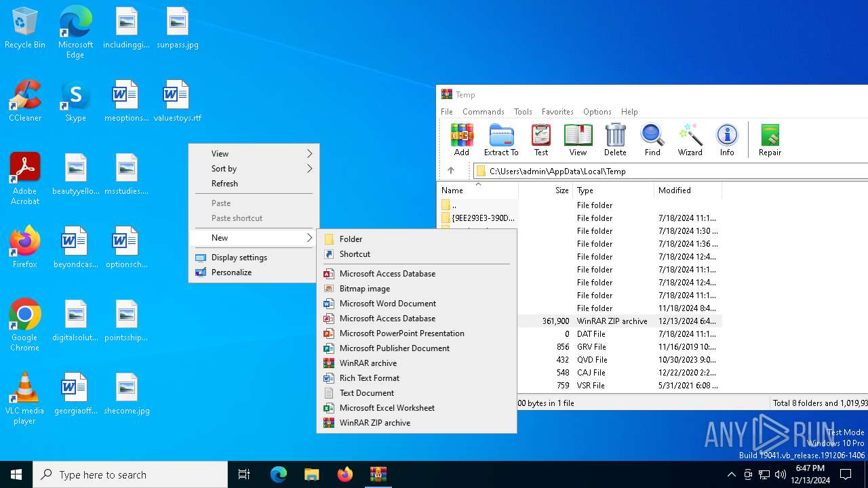The image size is (868, 488).
Task: Click the WinRAR taskbar icon
Action: click(x=378, y=474)
